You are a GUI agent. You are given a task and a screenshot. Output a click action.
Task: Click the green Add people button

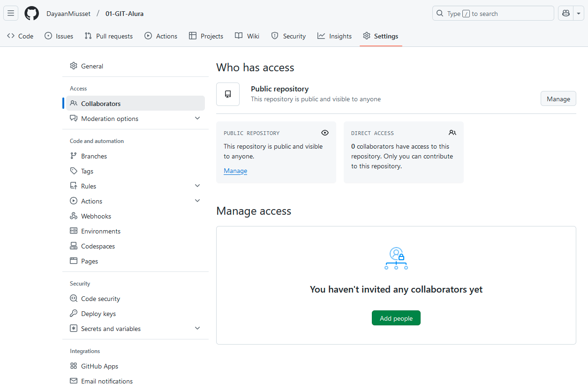396,318
